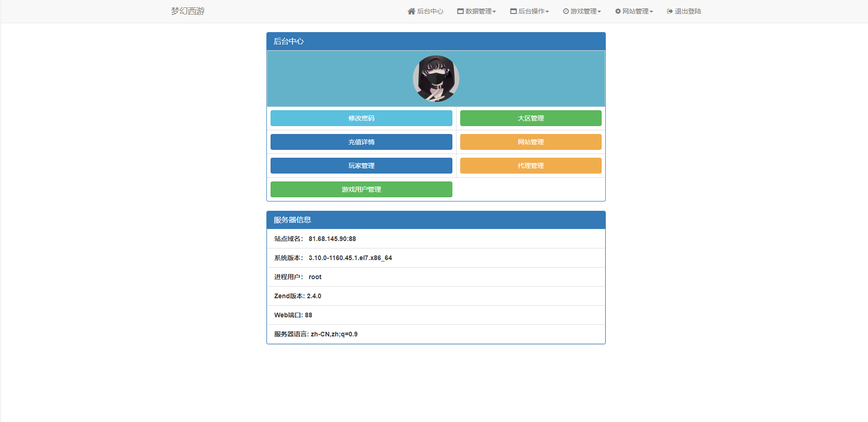Click the window icon next to 后台操作
This screenshot has width=868, height=422.
pyautogui.click(x=513, y=11)
